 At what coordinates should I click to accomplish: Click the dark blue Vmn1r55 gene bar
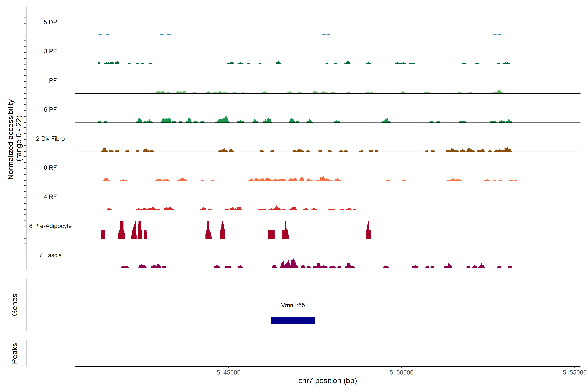pos(293,320)
